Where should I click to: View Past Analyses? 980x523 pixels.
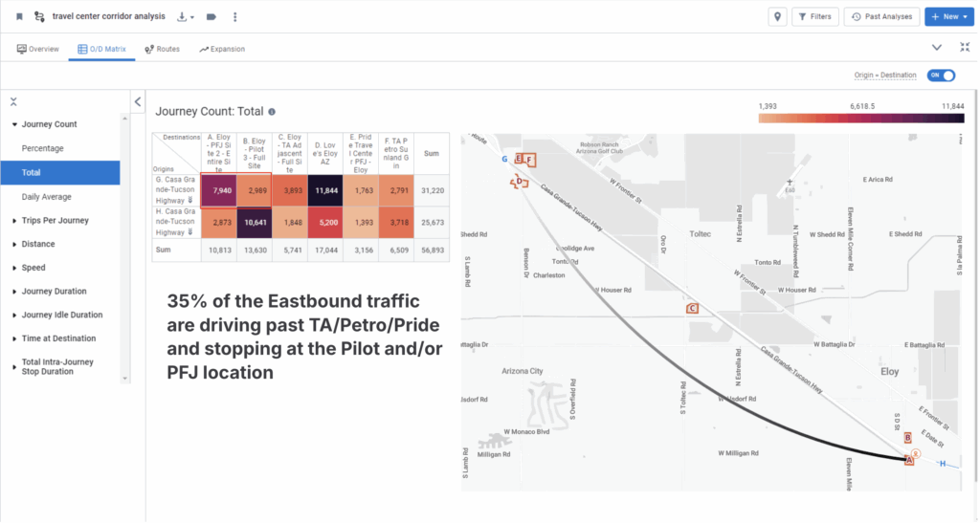pos(883,16)
